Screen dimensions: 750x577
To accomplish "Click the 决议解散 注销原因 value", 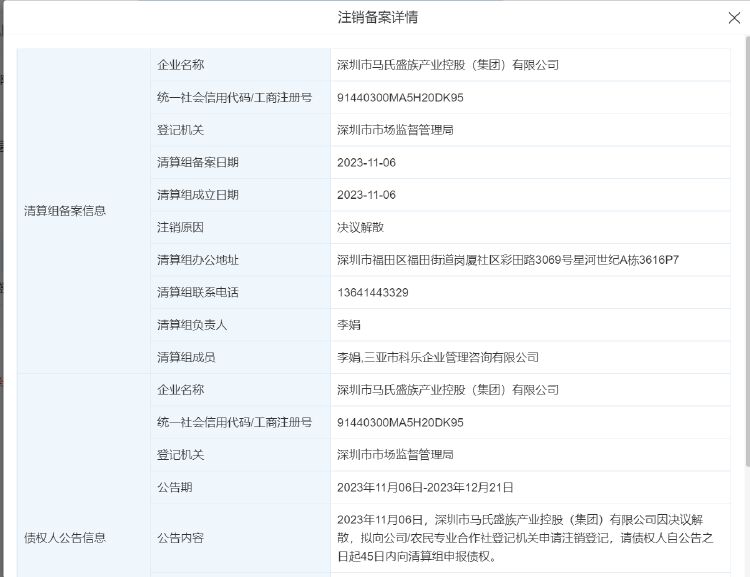I will coord(357,227).
